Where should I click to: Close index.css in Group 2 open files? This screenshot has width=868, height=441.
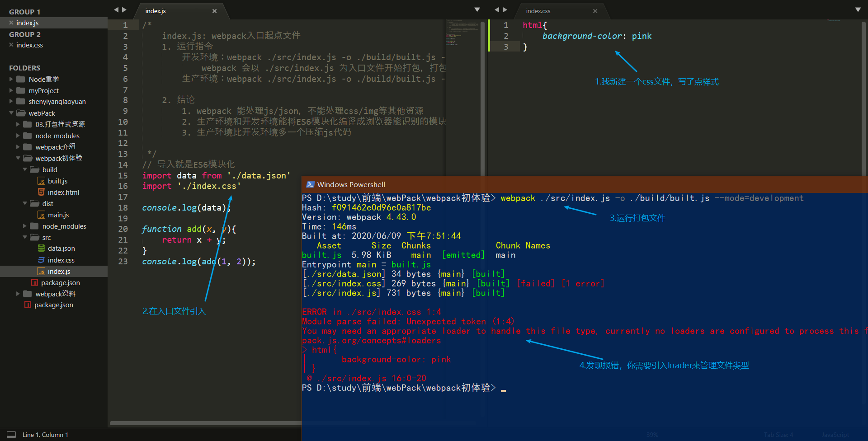(x=11, y=45)
